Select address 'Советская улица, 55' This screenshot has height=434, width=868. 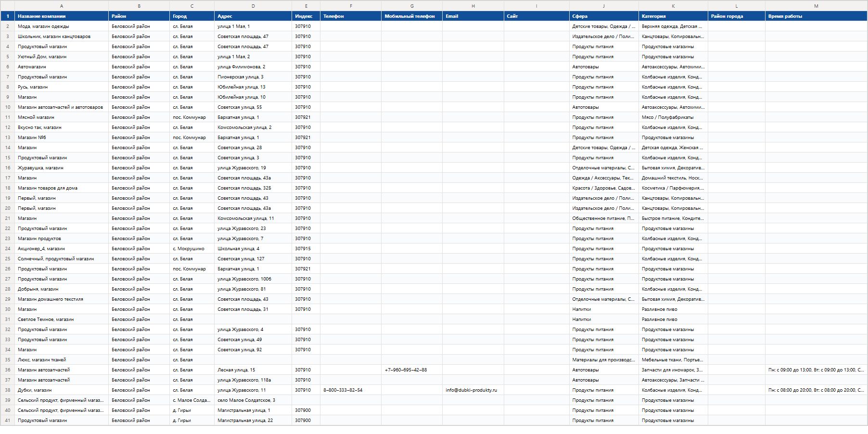point(253,107)
